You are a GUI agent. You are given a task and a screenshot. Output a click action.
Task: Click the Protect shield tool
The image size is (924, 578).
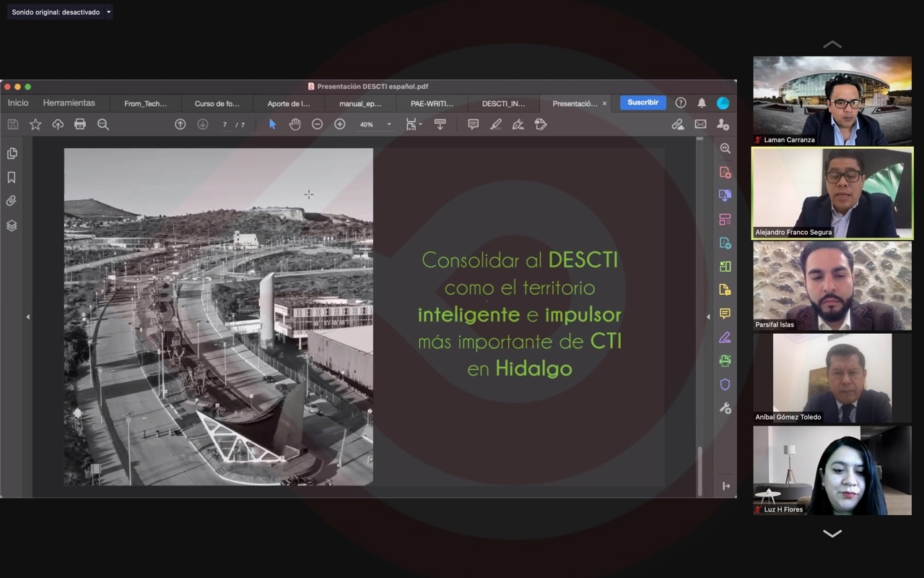(725, 384)
